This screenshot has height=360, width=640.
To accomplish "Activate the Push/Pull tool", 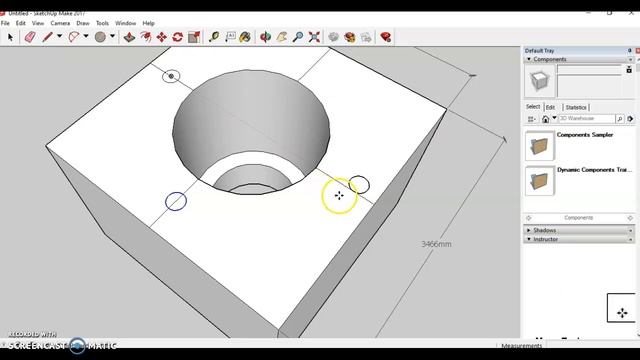I will pyautogui.click(x=129, y=37).
